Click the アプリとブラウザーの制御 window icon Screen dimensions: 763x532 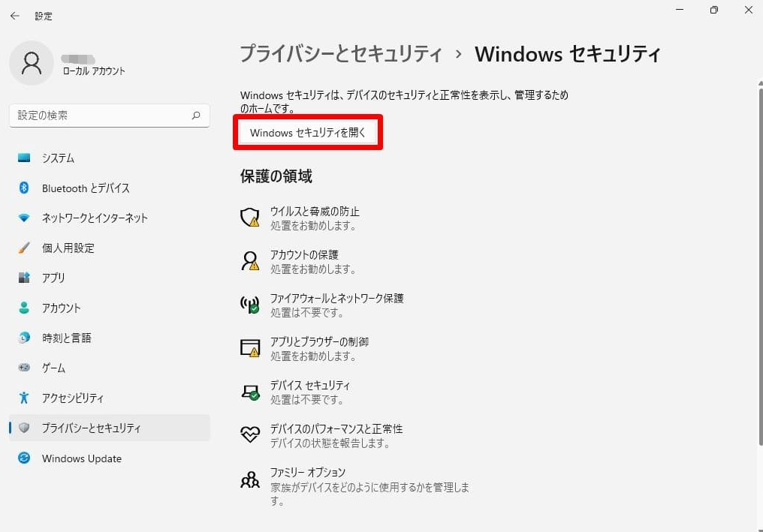(x=250, y=348)
